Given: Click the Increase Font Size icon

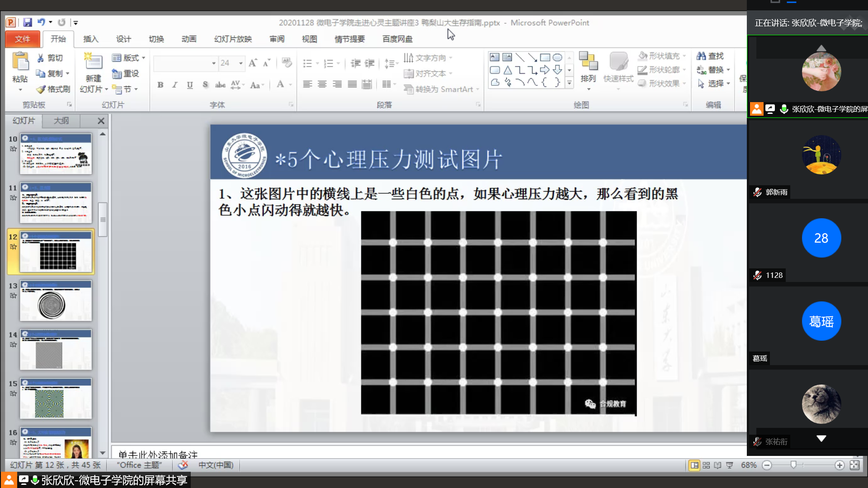Looking at the screenshot, I should click(253, 63).
